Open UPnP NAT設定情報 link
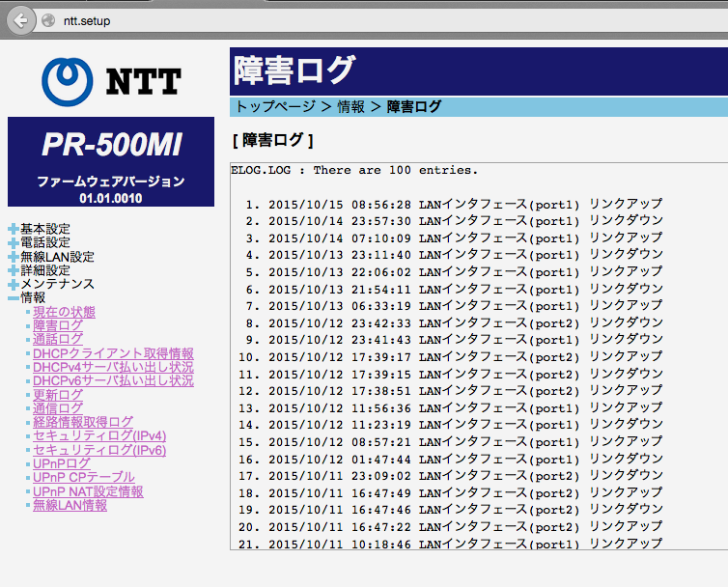Image resolution: width=728 pixels, height=587 pixels. click(88, 491)
